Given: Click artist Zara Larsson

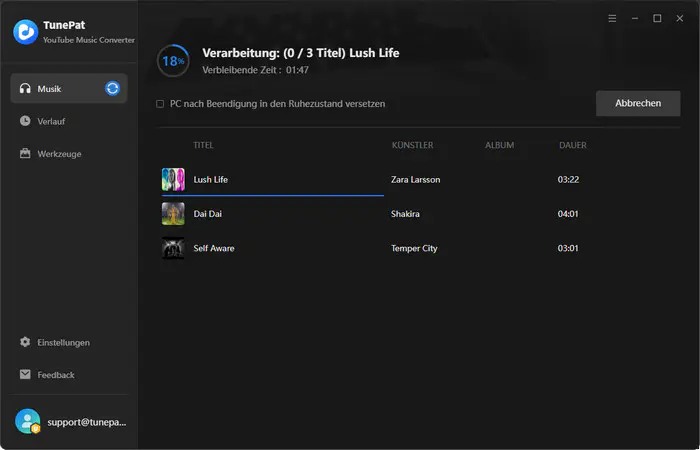Looking at the screenshot, I should click(416, 179).
